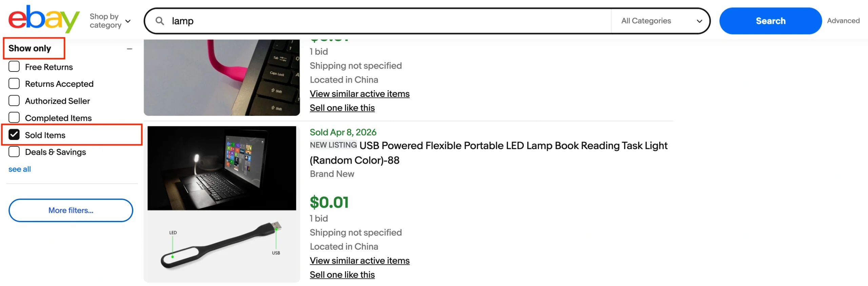Click the bottom Sell one like this link
Screen dimensions: 868x286
point(342,275)
